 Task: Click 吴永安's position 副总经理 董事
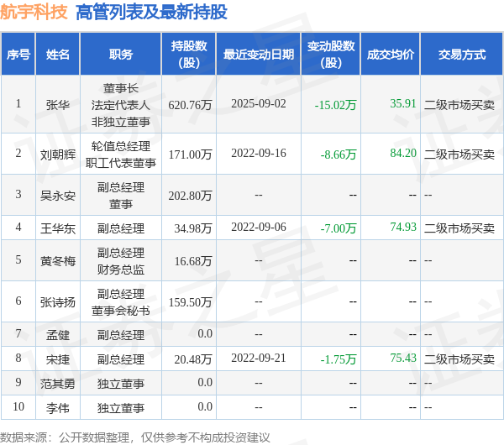(120, 196)
